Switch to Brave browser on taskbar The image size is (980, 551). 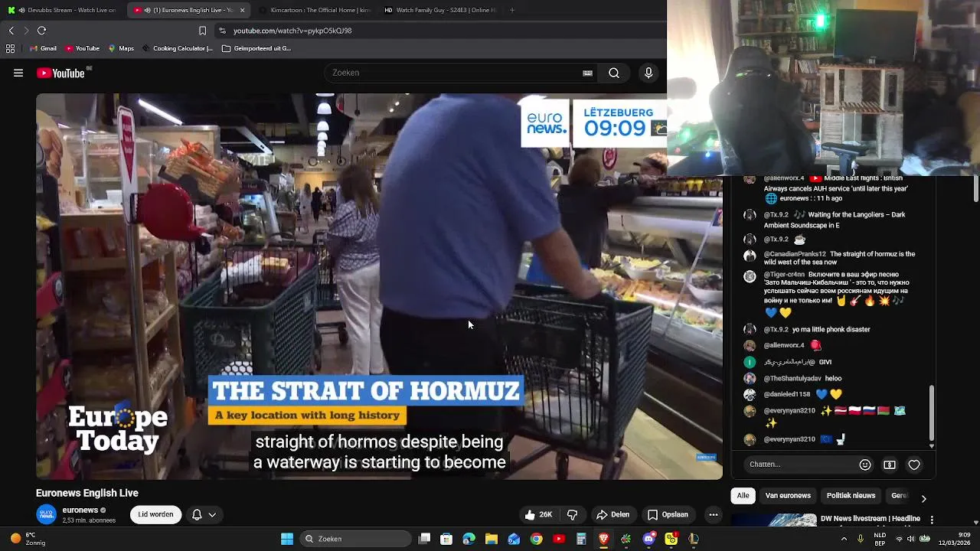click(x=603, y=539)
